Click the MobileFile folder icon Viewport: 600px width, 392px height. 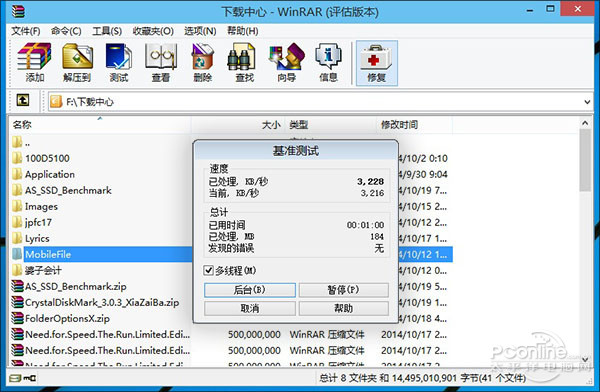coord(17,254)
